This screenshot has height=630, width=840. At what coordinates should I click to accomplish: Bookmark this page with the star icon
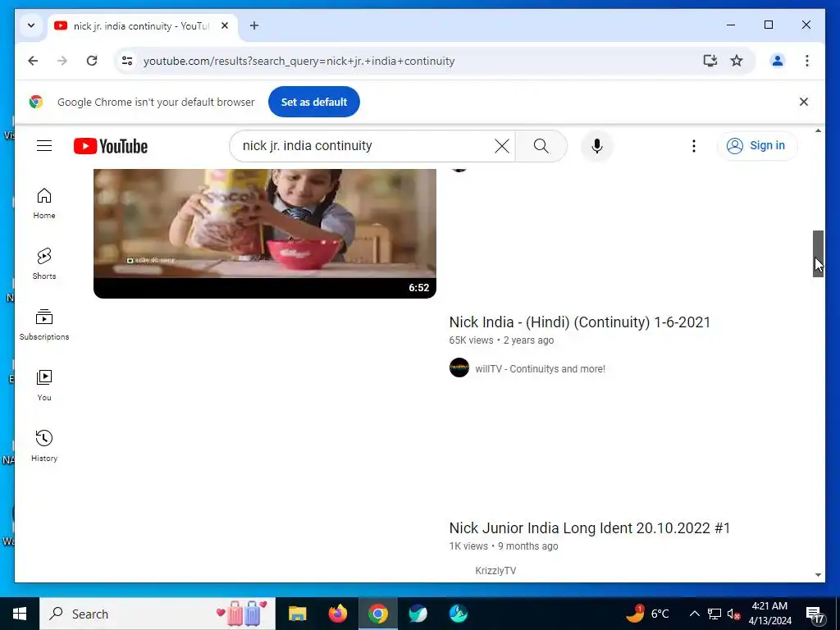tap(737, 61)
